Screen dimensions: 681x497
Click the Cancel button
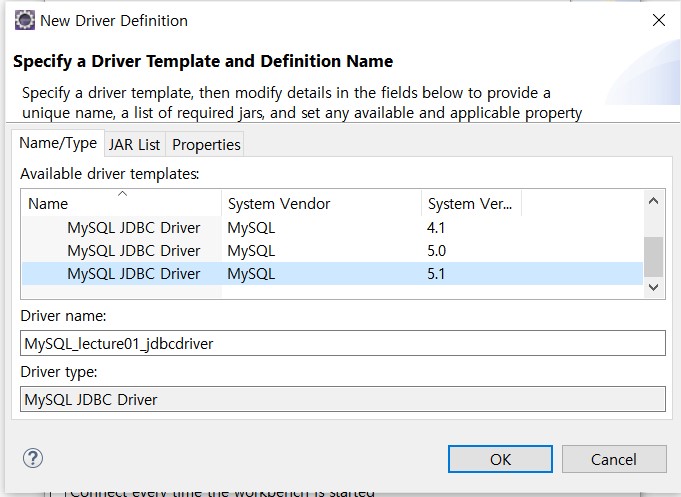point(614,459)
